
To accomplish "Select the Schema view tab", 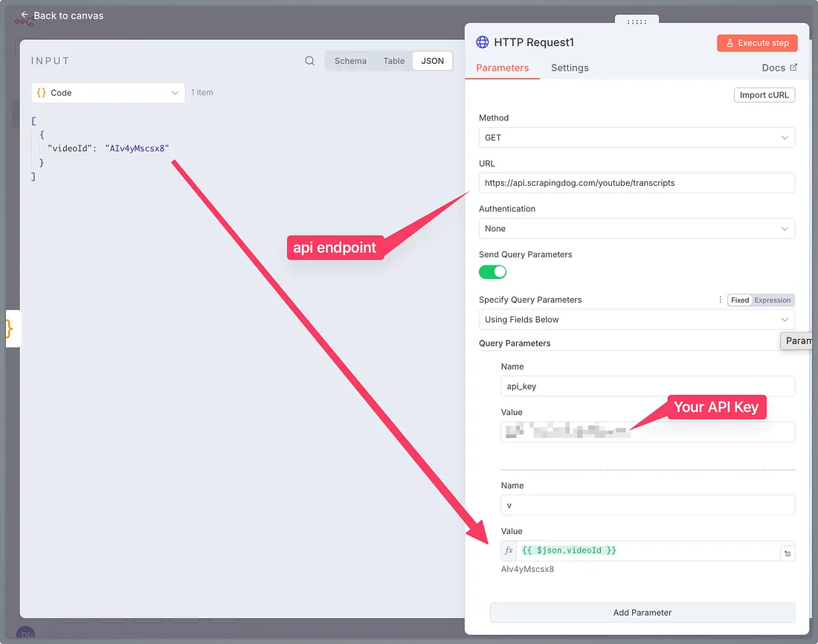I will point(350,61).
